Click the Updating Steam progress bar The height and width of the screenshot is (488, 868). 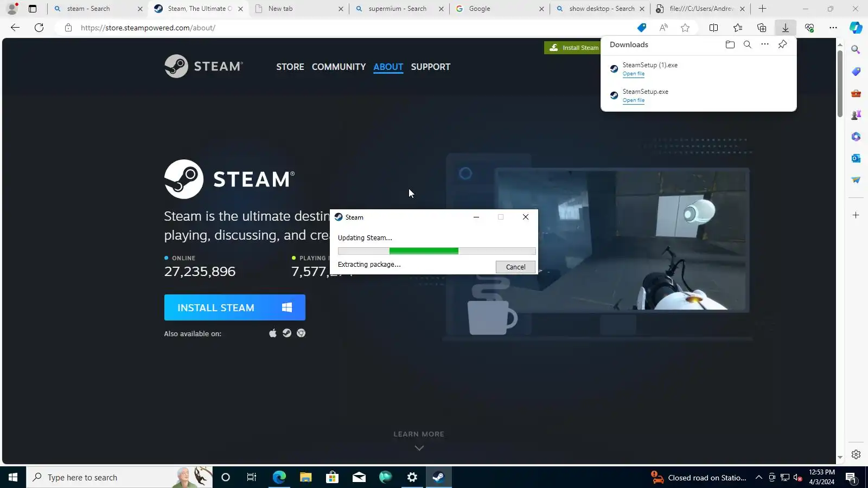click(437, 251)
